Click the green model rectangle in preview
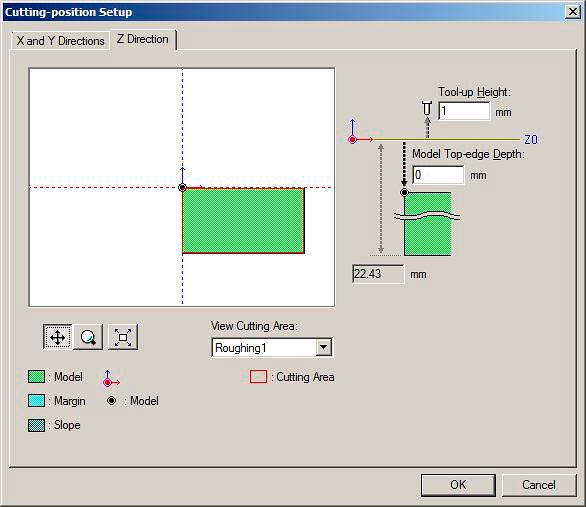This screenshot has height=507, width=586. (x=243, y=220)
